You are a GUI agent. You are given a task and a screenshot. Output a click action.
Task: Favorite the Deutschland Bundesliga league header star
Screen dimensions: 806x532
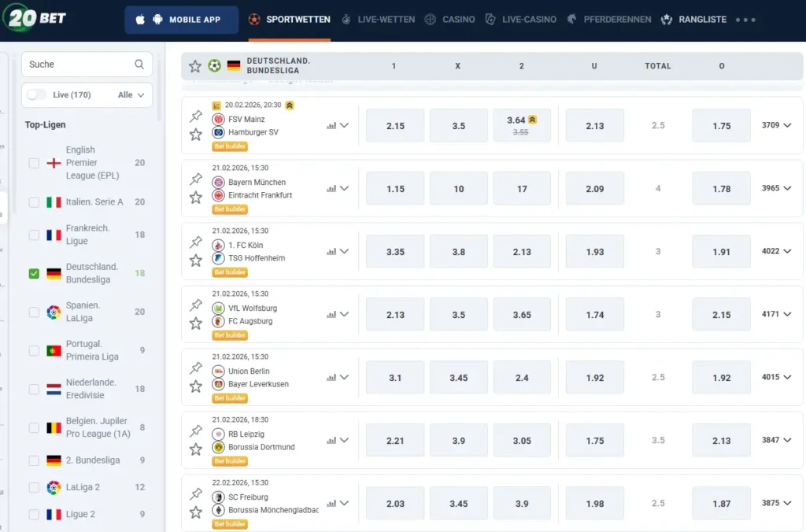click(195, 66)
